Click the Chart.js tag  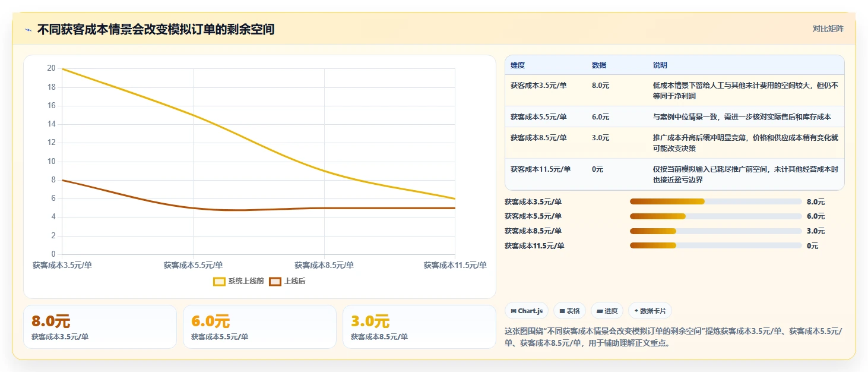click(527, 311)
